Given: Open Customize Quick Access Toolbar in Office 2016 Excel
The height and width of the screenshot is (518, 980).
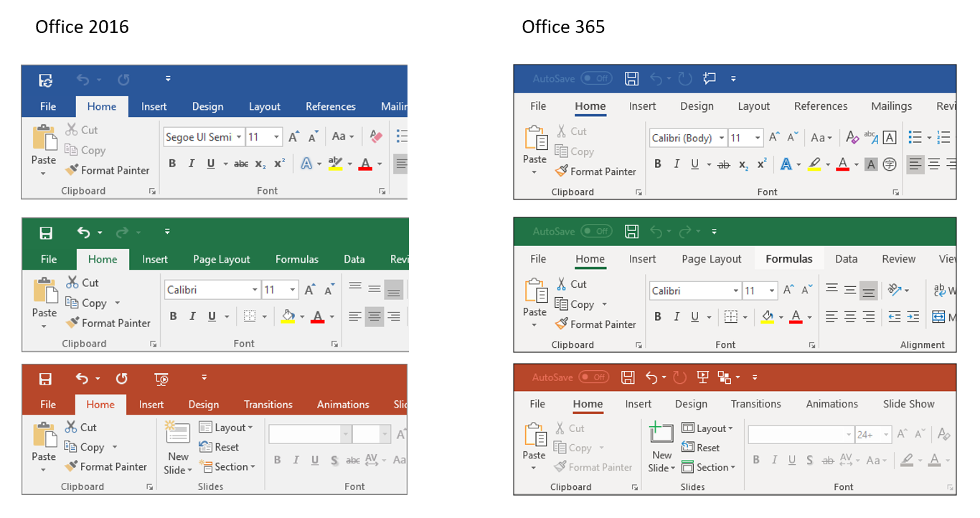Looking at the screenshot, I should click(167, 232).
